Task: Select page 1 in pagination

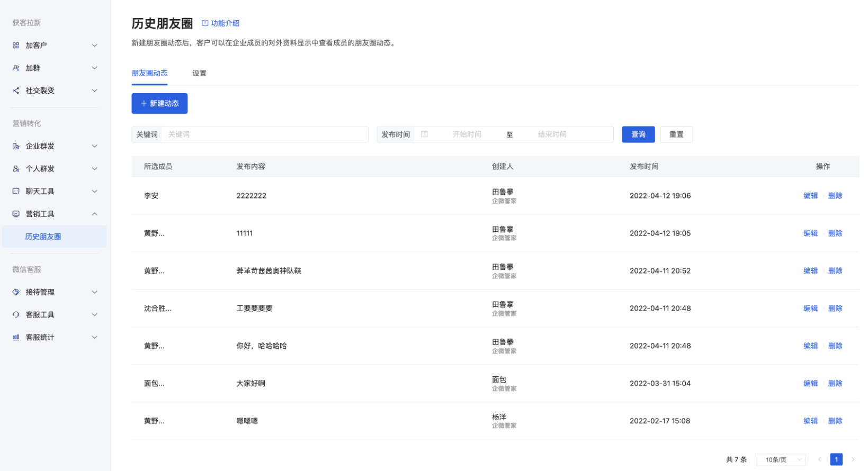Action: [836, 459]
